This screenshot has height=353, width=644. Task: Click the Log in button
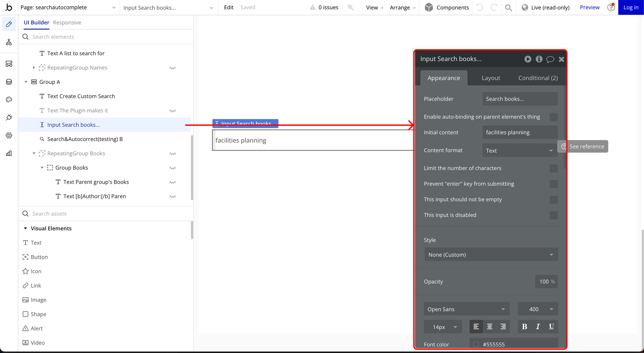[x=631, y=8]
